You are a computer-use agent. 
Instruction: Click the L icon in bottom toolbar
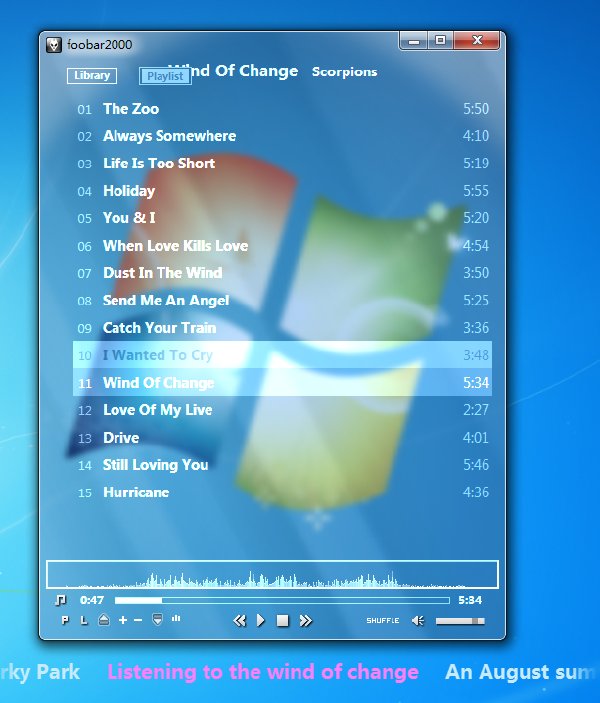point(84,620)
